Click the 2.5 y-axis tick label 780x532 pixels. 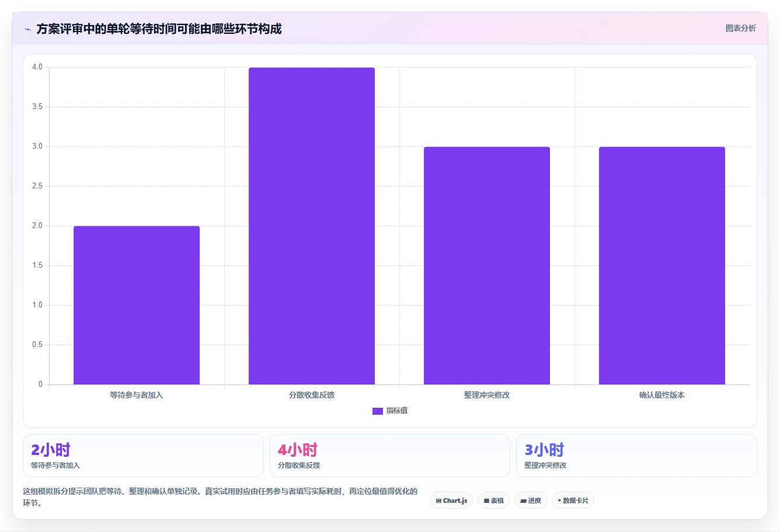[x=37, y=186]
